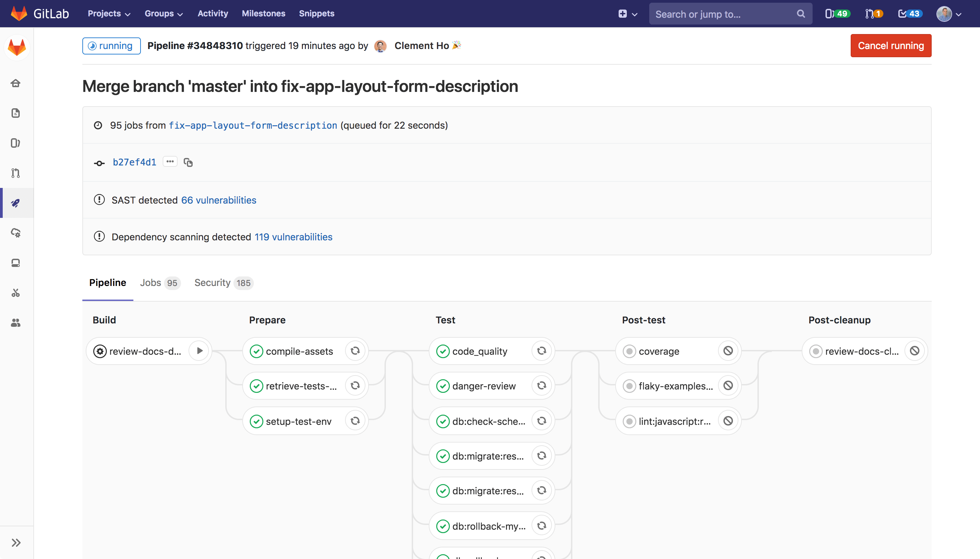
Task: Switch to the Security tab
Action: pyautogui.click(x=223, y=283)
